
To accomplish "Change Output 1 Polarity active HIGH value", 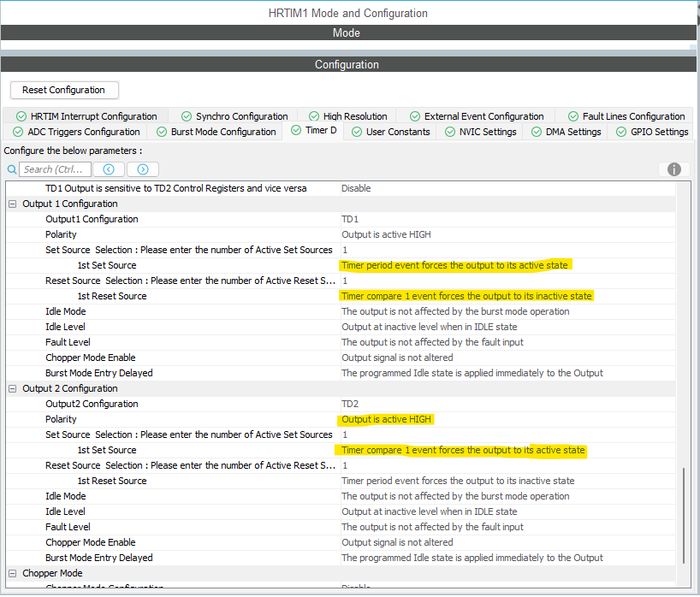I will 508,234.
